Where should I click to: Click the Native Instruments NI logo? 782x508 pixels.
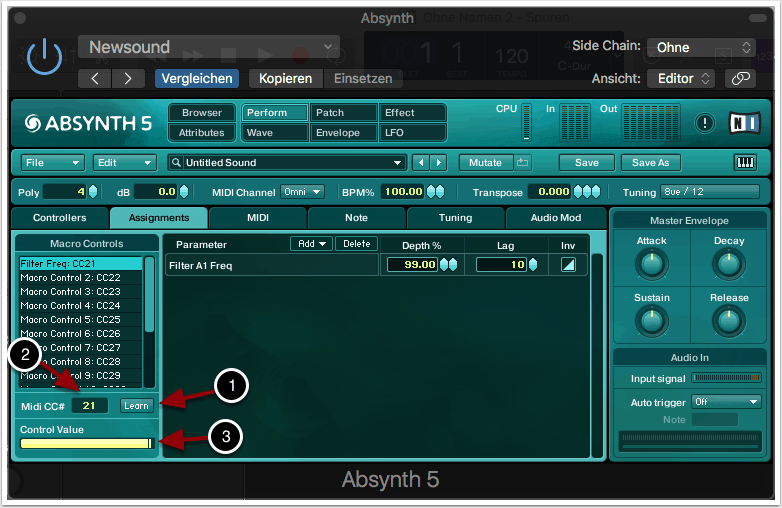tap(743, 123)
